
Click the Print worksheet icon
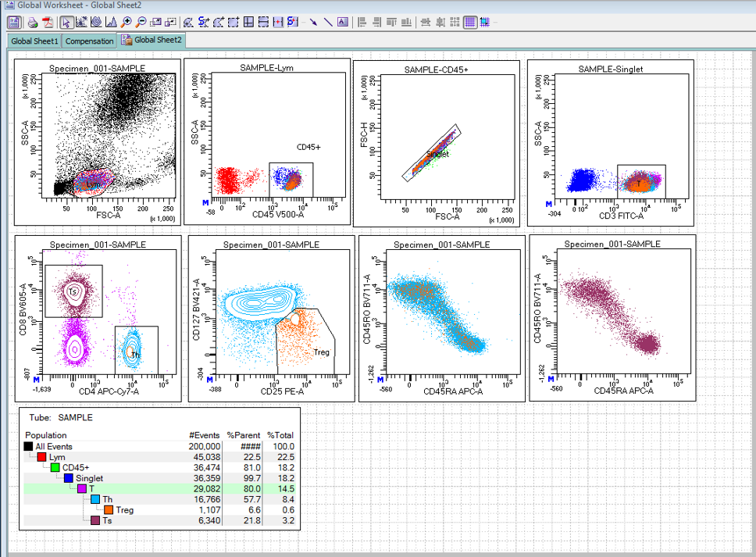[33, 23]
